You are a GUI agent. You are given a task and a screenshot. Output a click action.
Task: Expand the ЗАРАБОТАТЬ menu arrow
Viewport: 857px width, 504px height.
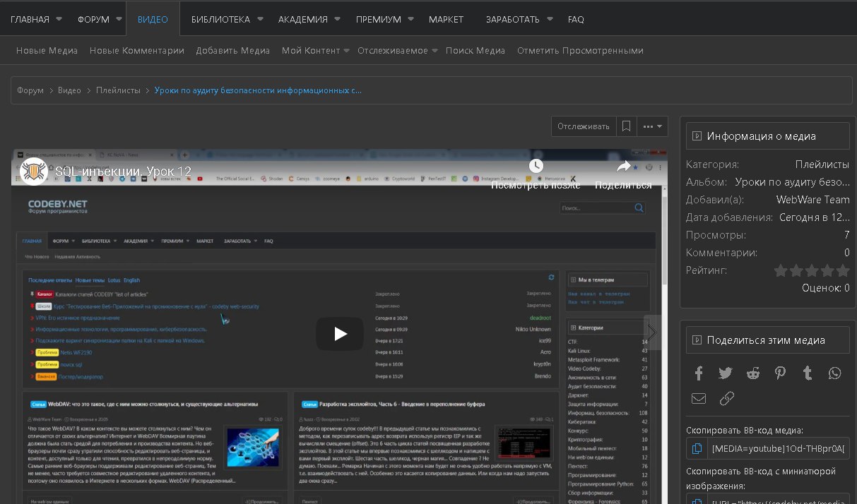point(549,19)
